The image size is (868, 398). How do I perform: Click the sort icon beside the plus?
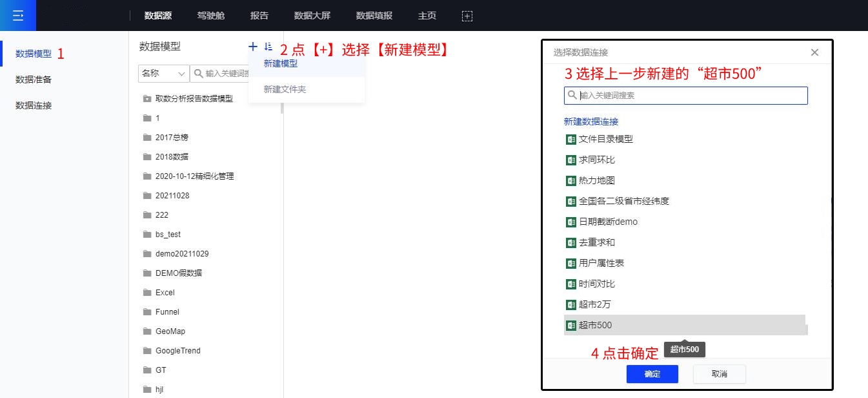(x=268, y=47)
